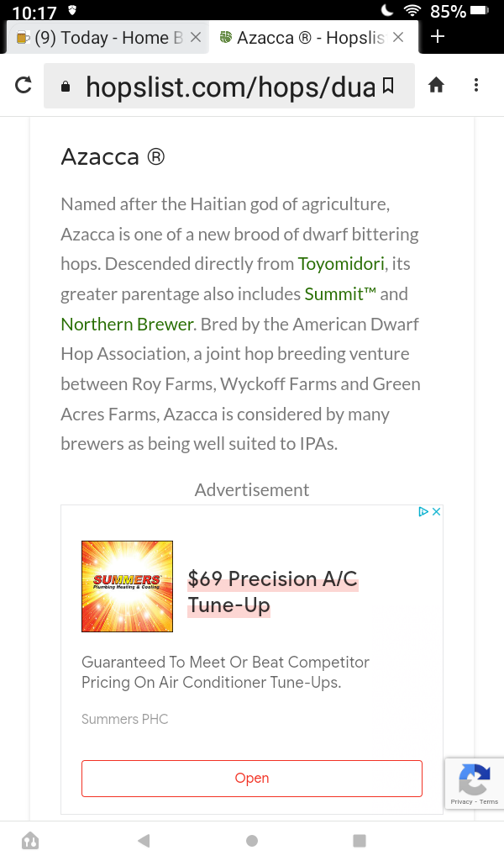Click the Summers sunburst ad image

click(x=127, y=586)
